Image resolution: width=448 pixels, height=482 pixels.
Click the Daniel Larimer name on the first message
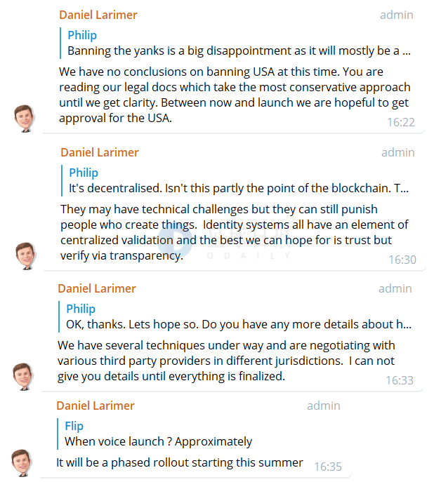pos(98,15)
